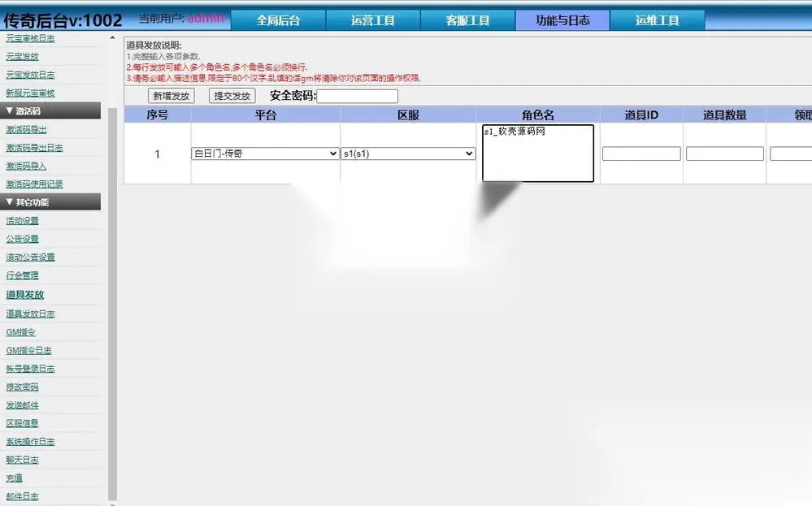Image resolution: width=812 pixels, height=506 pixels.
Task: Focus the 道具ID input field
Action: pos(641,154)
